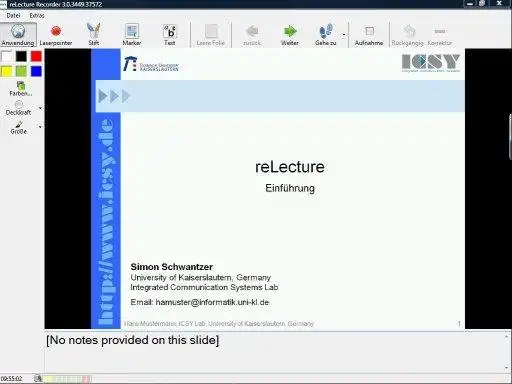This screenshot has width=512, height=384.
Task: Click the TU Kaiserslautern logo
Action: pos(151,64)
